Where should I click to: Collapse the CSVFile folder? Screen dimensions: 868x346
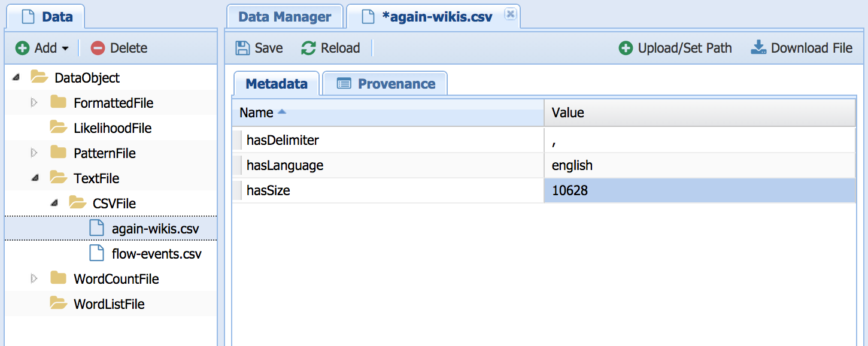54,204
